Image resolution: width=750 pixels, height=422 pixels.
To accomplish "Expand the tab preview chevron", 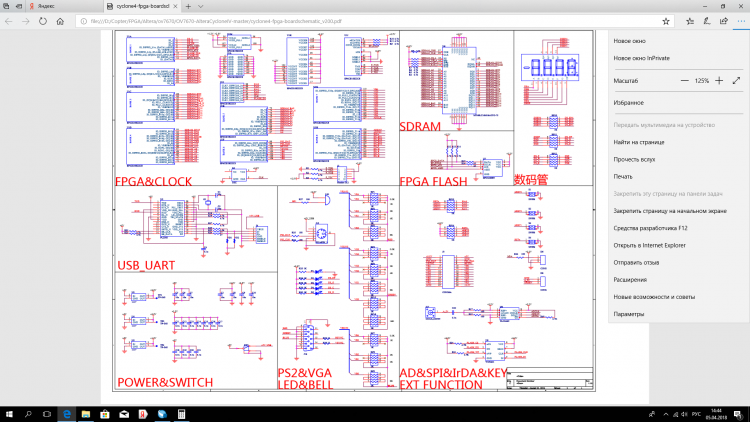I will click(200, 6).
